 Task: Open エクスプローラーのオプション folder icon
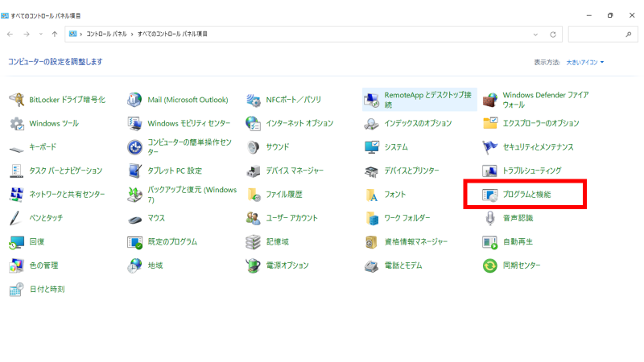tap(490, 124)
